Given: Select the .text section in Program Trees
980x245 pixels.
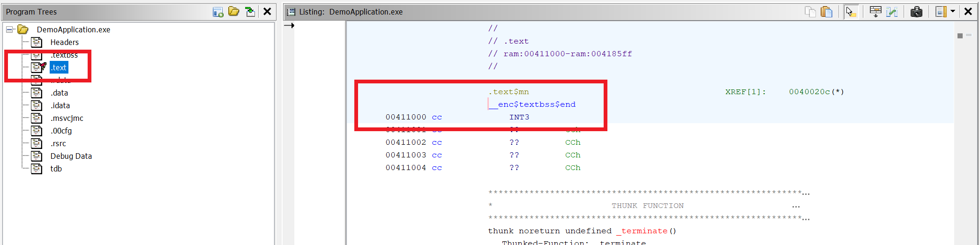Looking at the screenshot, I should pyautogui.click(x=59, y=67).
